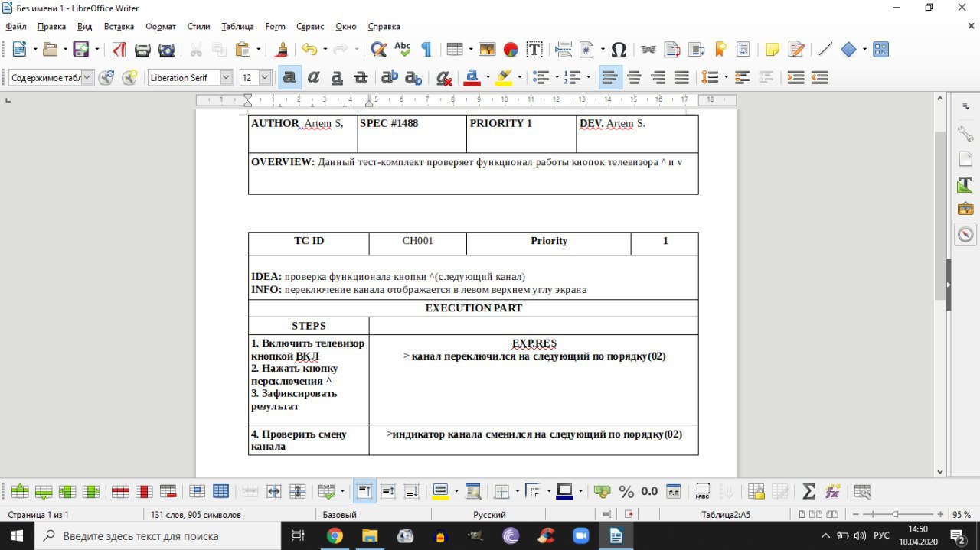Toggle Bold formatting button

pos(289,77)
